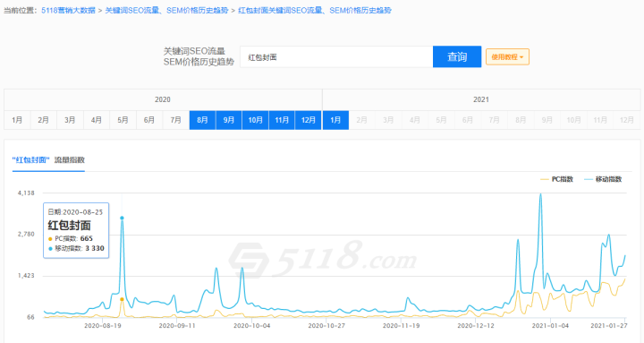644x343 pixels.
Task: Click the 2021 year header
Action: pos(481,99)
